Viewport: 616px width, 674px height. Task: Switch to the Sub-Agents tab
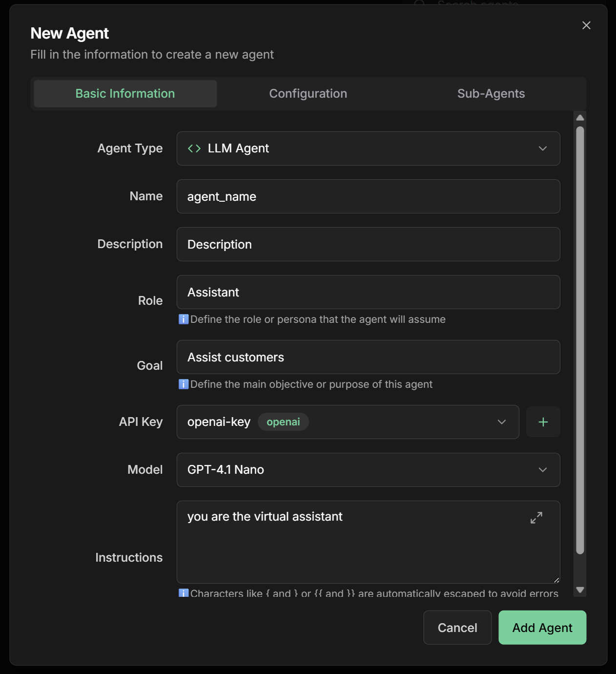click(x=491, y=93)
